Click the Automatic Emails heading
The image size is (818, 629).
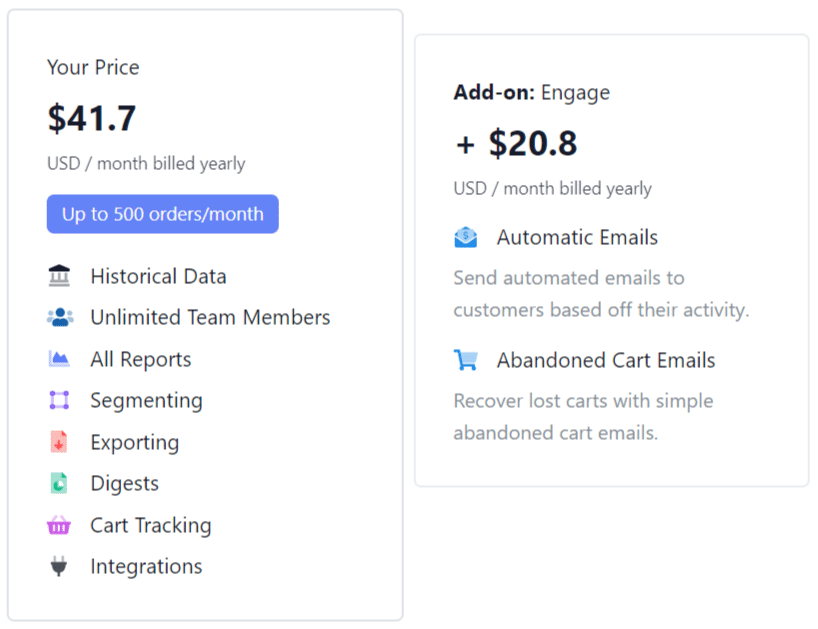(x=577, y=237)
